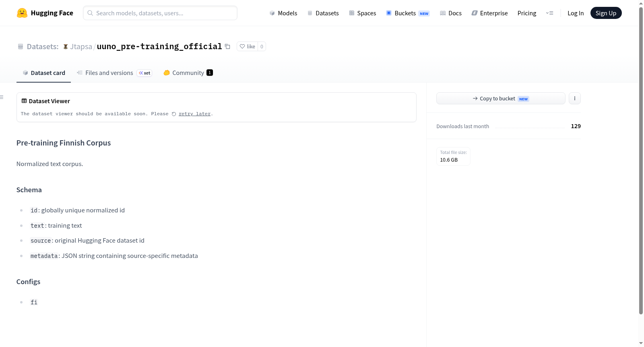The height and width of the screenshot is (347, 644).
Task: Click the 'Downloads last month' label
Action: click(x=462, y=126)
